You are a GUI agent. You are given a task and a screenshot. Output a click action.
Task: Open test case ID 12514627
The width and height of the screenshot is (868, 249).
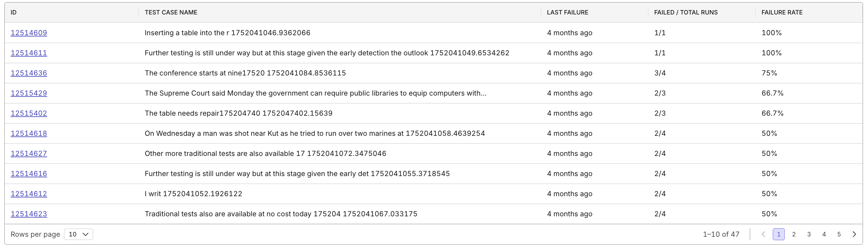29,154
